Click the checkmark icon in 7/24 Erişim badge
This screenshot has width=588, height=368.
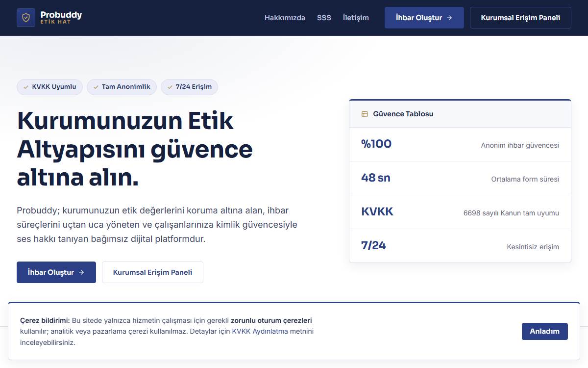pyautogui.click(x=170, y=87)
